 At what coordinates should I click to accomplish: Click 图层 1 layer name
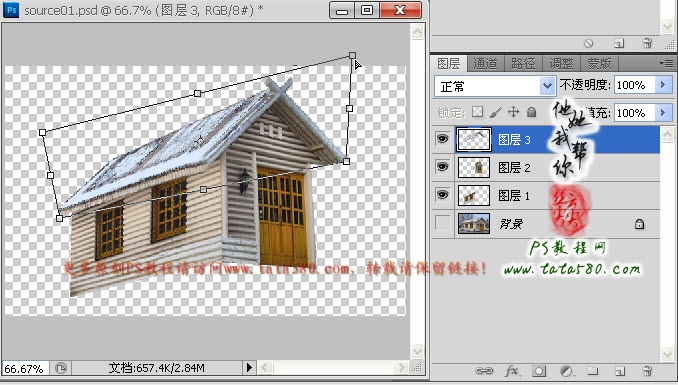514,196
